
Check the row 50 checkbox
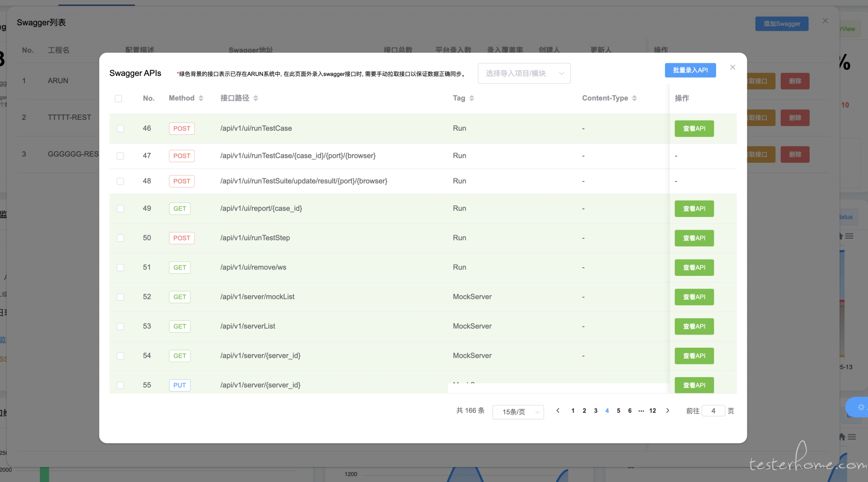(120, 238)
